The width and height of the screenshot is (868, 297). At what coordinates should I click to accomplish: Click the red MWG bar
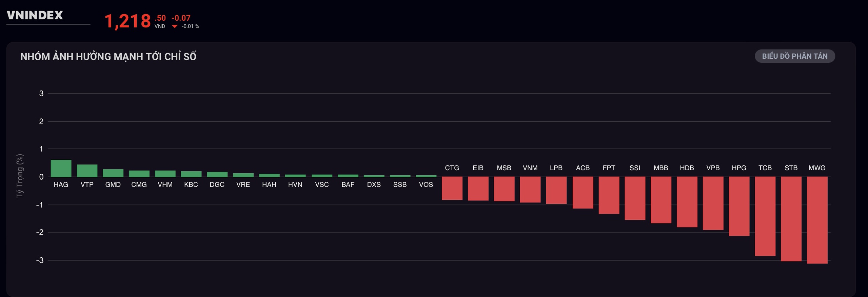(x=817, y=220)
